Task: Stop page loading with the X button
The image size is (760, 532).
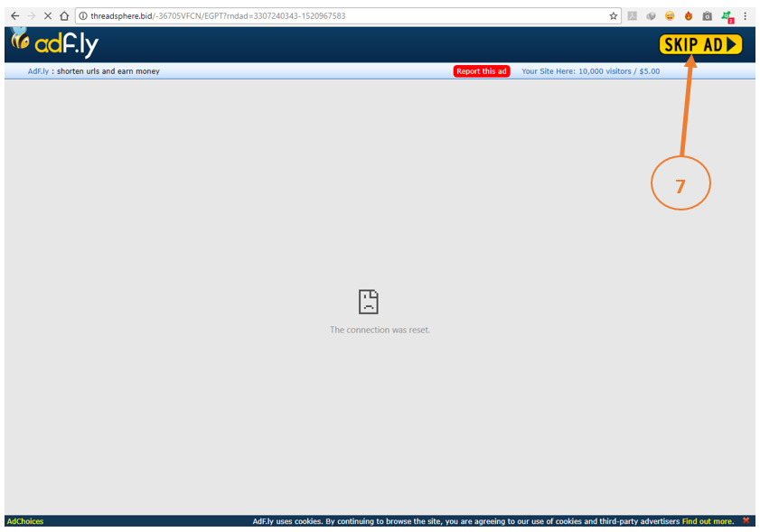Action: pyautogui.click(x=48, y=16)
